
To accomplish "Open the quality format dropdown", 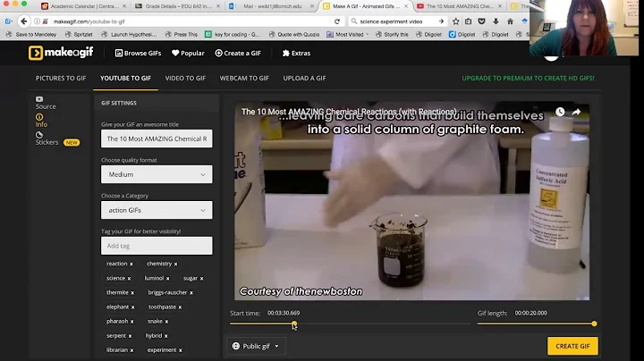I will [157, 174].
